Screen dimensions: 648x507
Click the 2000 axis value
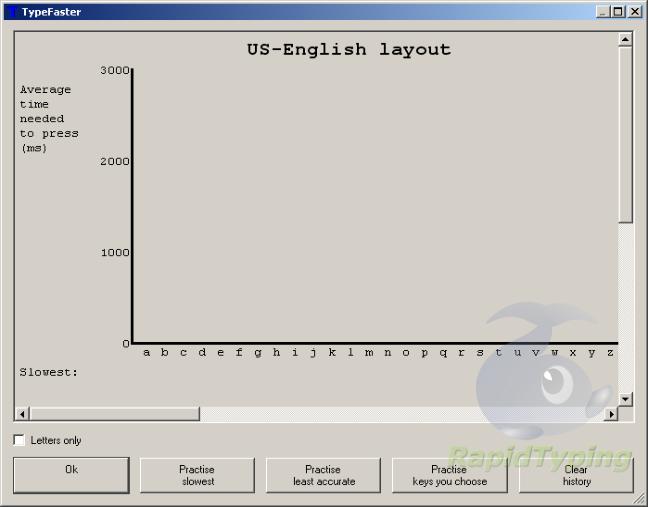pyautogui.click(x=115, y=162)
